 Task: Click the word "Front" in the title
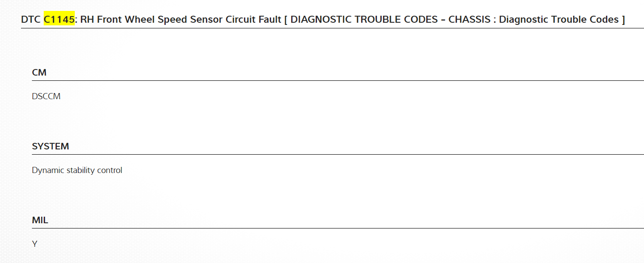[x=110, y=20]
